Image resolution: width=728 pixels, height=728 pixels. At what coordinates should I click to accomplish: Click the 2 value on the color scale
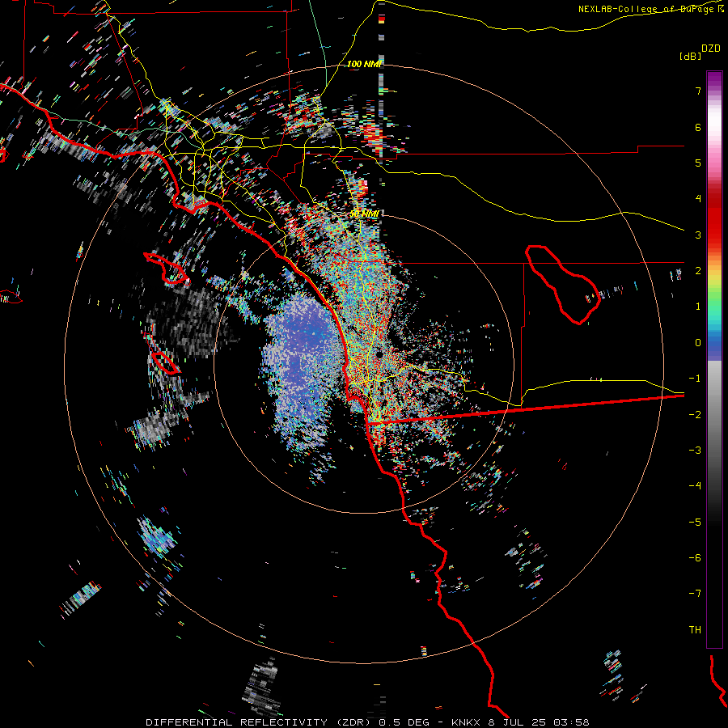tap(698, 271)
